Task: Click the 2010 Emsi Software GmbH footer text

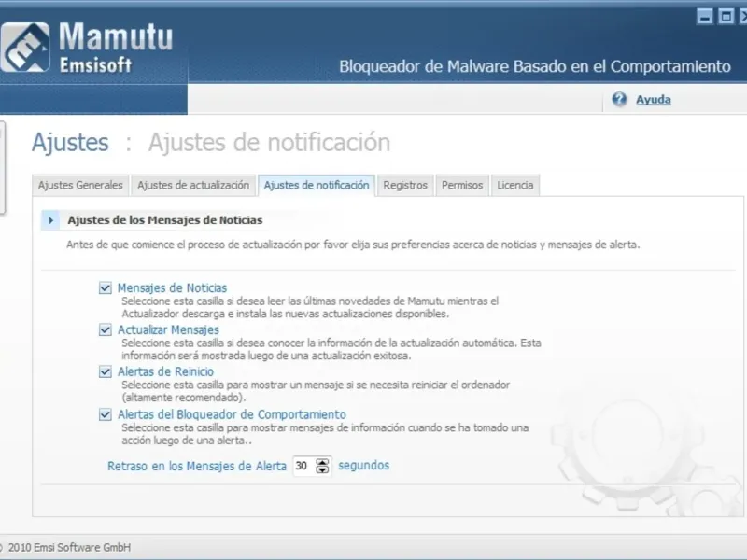Action: 69,548
